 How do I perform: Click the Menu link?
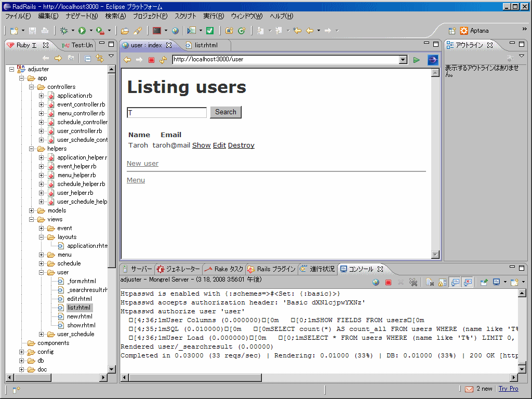[136, 180]
